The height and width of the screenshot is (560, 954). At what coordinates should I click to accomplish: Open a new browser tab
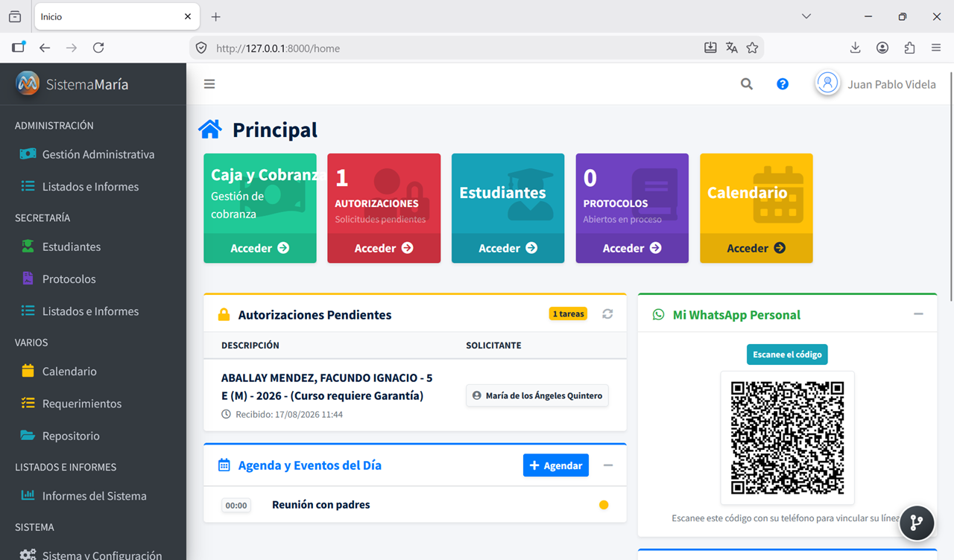tap(215, 16)
